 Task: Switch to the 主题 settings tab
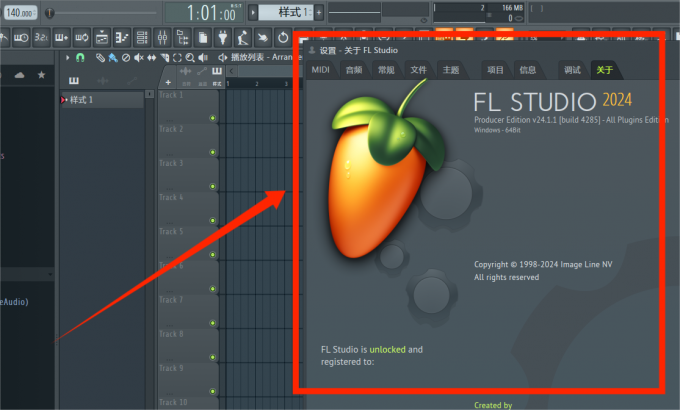tap(451, 70)
